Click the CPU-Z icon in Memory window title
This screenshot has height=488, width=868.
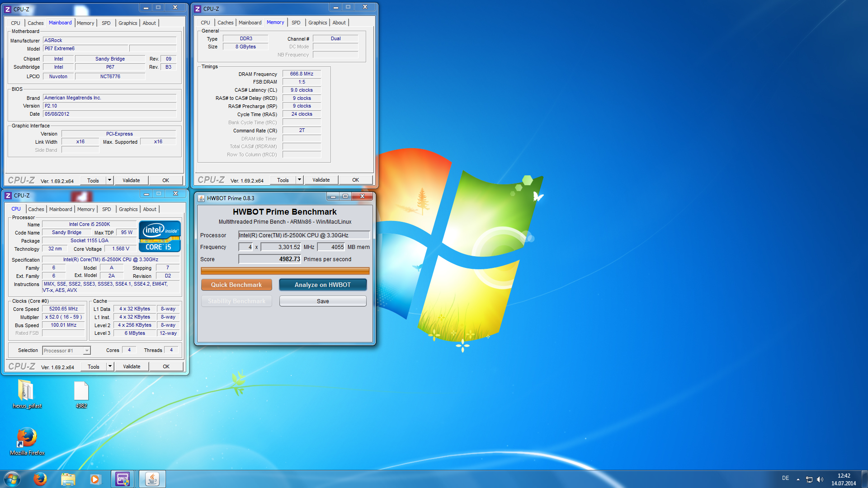click(x=198, y=9)
